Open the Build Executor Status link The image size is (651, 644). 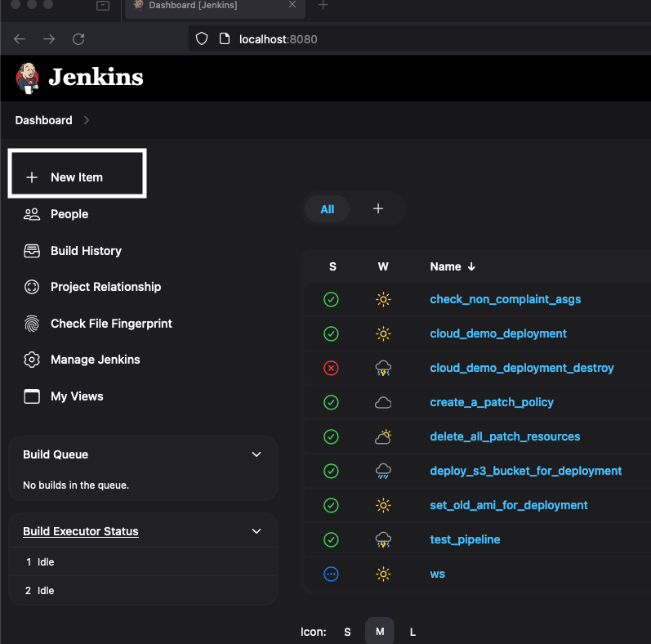click(81, 531)
